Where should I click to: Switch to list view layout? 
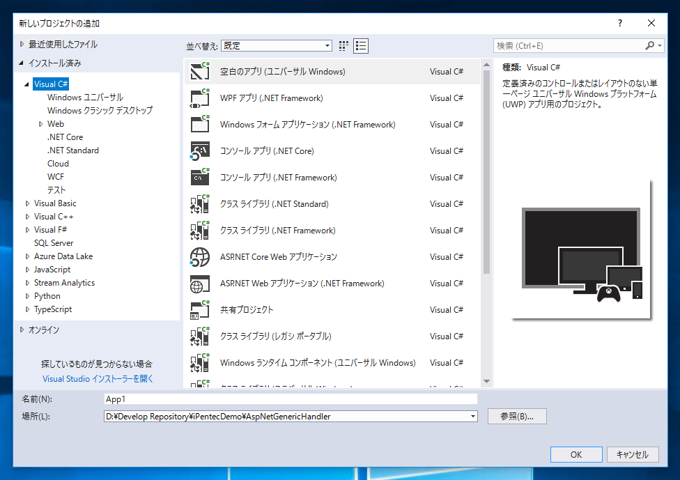[x=361, y=46]
